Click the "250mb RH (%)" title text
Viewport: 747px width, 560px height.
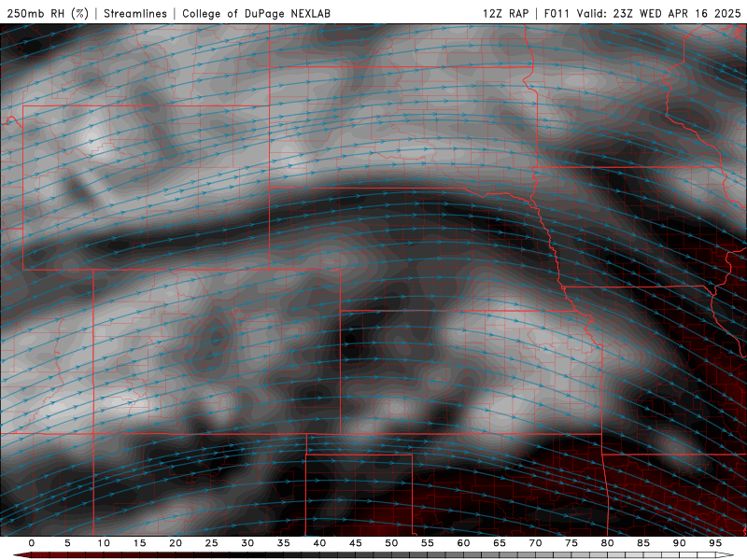pos(49,13)
